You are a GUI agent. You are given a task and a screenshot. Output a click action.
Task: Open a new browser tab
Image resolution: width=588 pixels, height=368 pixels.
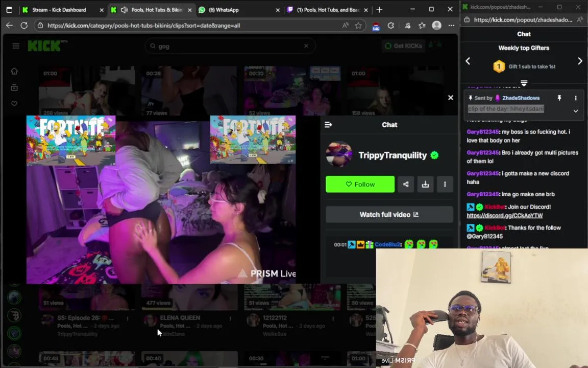[379, 10]
